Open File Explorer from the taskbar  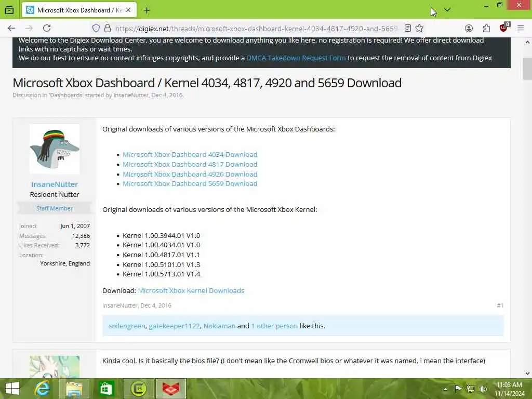pos(74,389)
